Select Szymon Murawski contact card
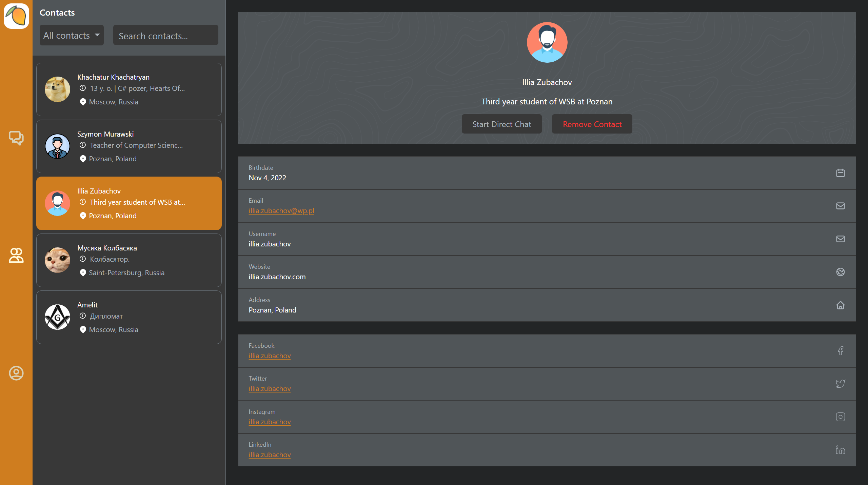Viewport: 868px width, 485px height. tap(129, 146)
